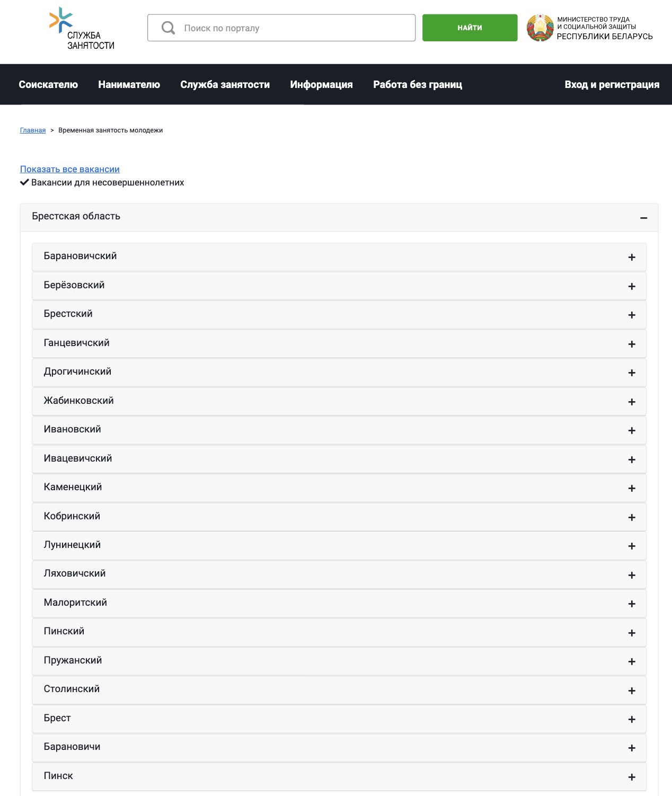672x796 pixels.
Task: Toggle Вакансии для несовершеннолетних checkmark filter
Action: click(24, 183)
